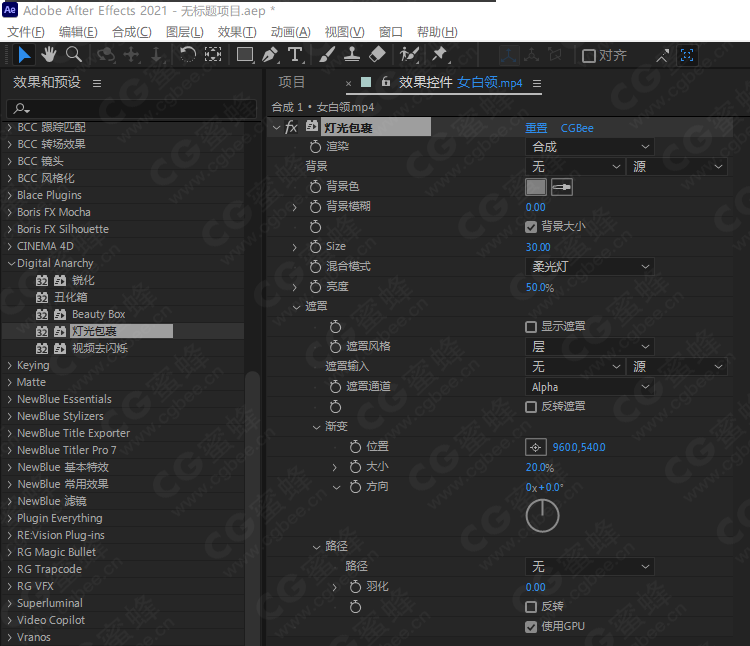Select the Hand tool
This screenshot has height=646, width=750.
(x=48, y=55)
